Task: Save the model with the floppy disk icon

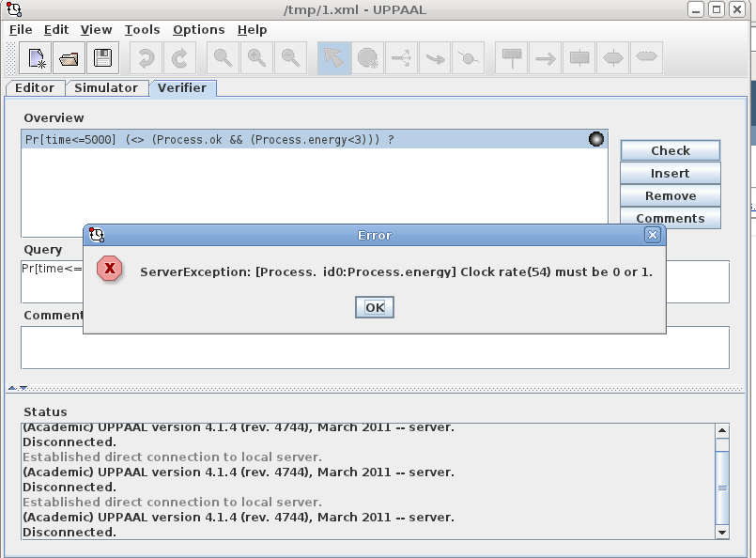Action: (102, 58)
